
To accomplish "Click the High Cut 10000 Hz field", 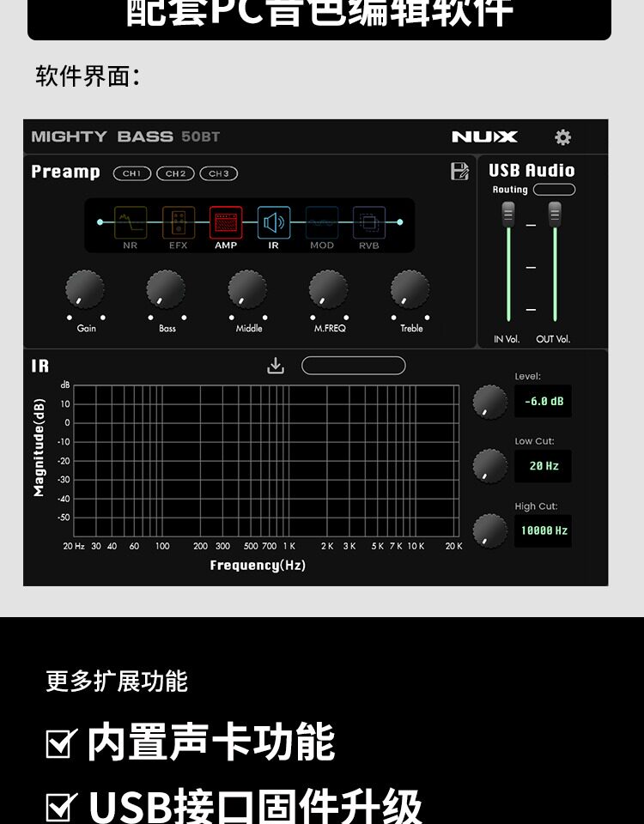I will 543,530.
